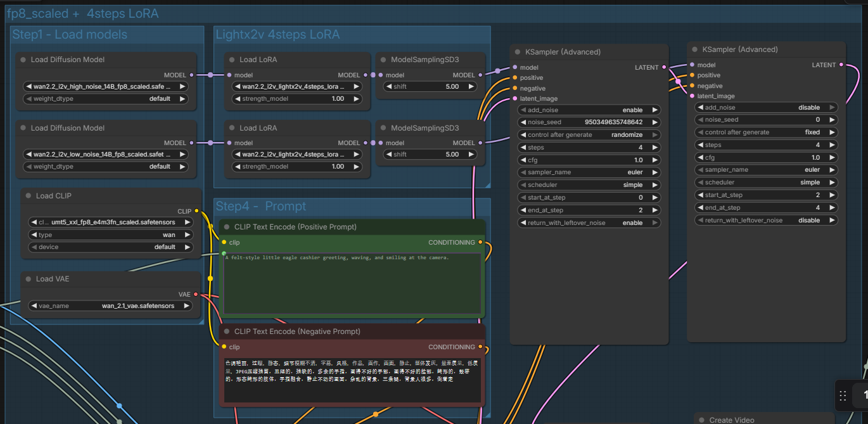Viewport: 868px width, 424px height.
Task: Click collapse dot on upper Load LoRA node
Action: tap(232, 60)
